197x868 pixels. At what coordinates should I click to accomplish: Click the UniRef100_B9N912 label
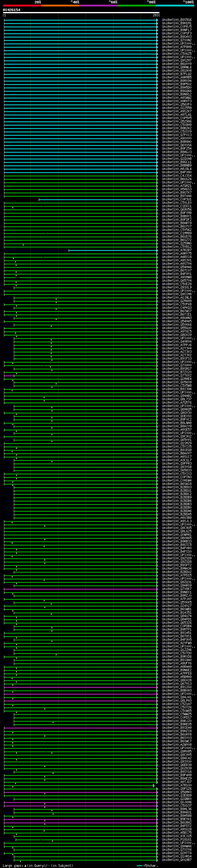pos(177,94)
